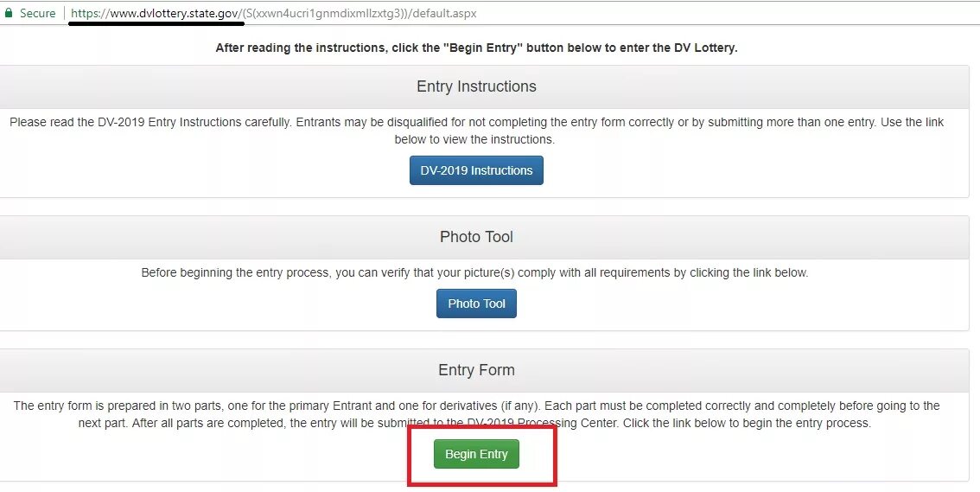980x492 pixels.
Task: Click the dvlottery.state.gov domain in URL
Action: tap(172, 14)
